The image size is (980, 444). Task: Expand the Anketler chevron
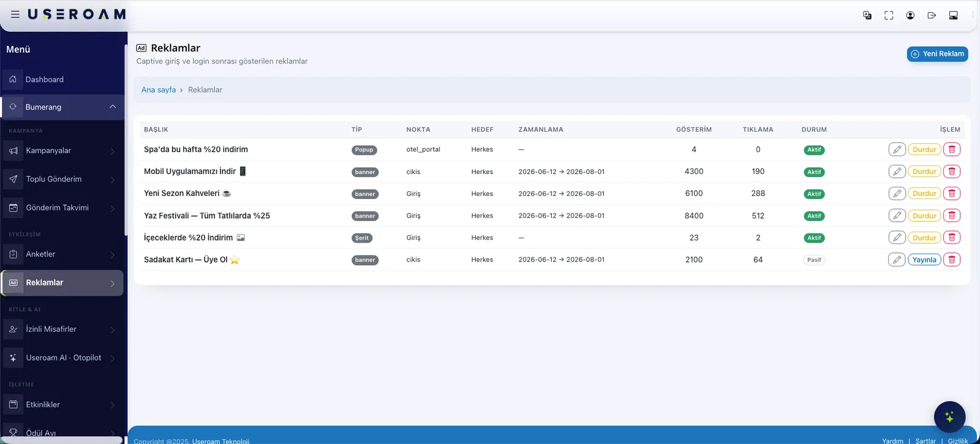click(x=113, y=255)
